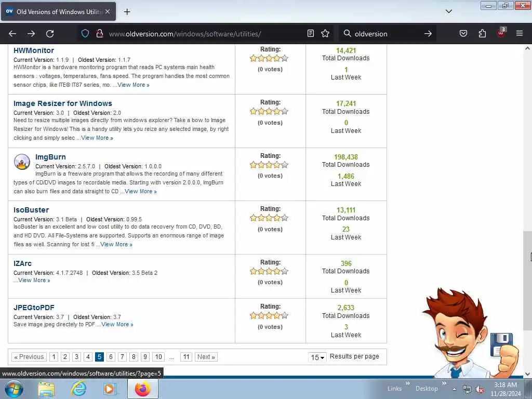
Task: Open Image Resizer for Windows link
Action: coord(63,103)
